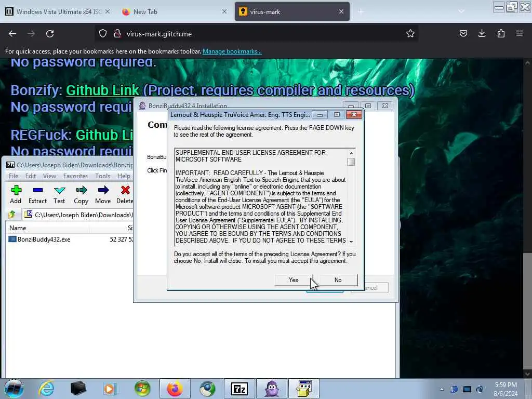This screenshot has height=399, width=532.
Task: Click the Firefox reload button
Action: click(50, 34)
